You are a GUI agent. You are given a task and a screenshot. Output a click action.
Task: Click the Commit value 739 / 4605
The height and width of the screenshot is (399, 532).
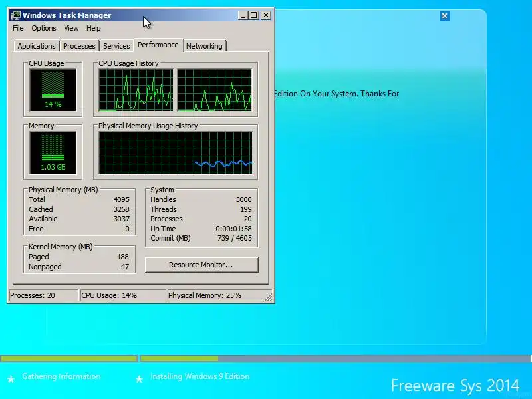click(235, 238)
